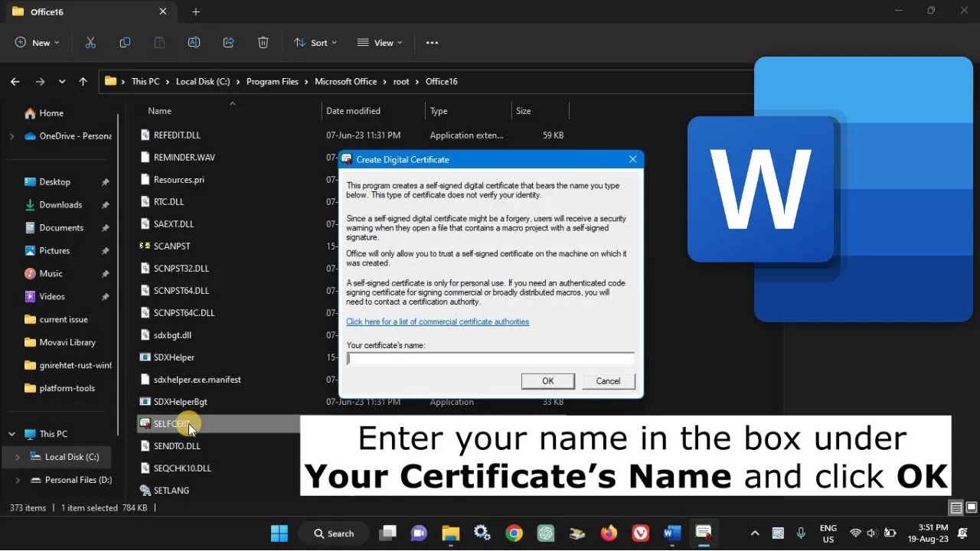Open Google Chrome from the taskbar
This screenshot has width=980, height=551.
(514, 533)
